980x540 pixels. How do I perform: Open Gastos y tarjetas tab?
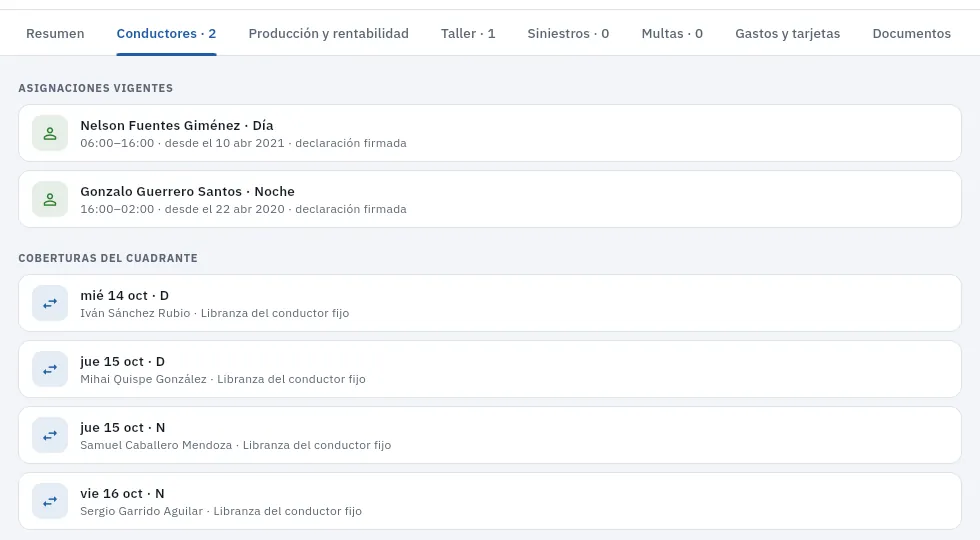[x=788, y=34]
